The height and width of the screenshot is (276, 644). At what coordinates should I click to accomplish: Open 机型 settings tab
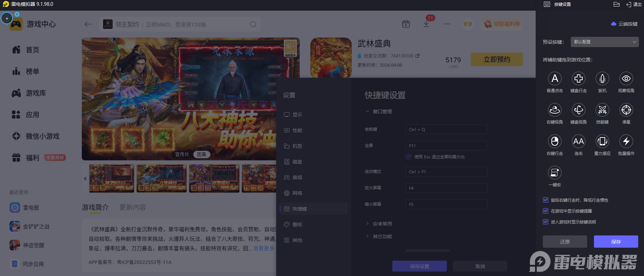pyautogui.click(x=314, y=146)
